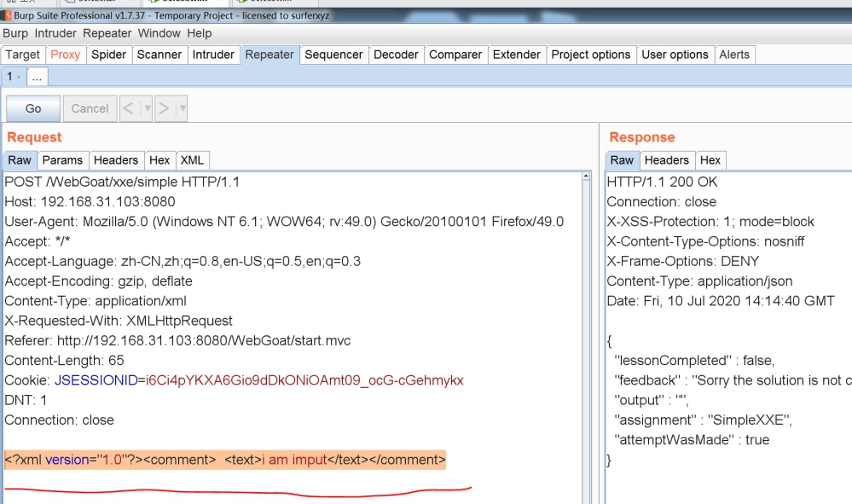Click the highlighted XML comment body
The height and width of the screenshot is (504, 852).
(225, 460)
